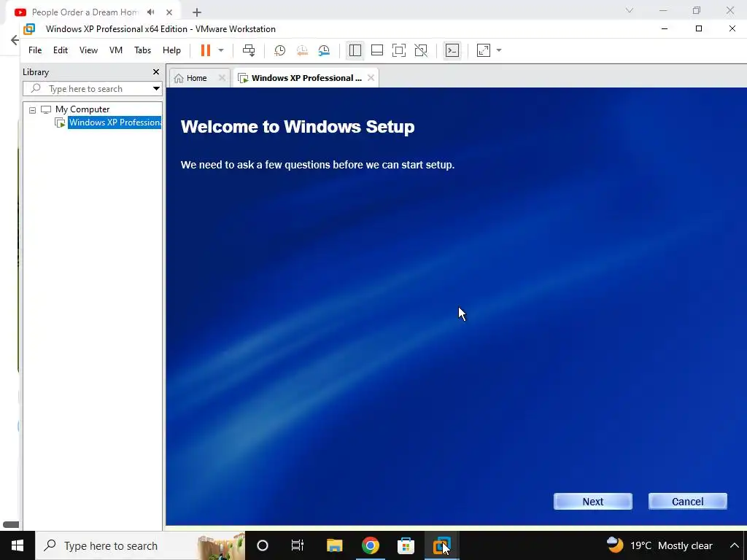Select My Computer in the library

[82, 109]
